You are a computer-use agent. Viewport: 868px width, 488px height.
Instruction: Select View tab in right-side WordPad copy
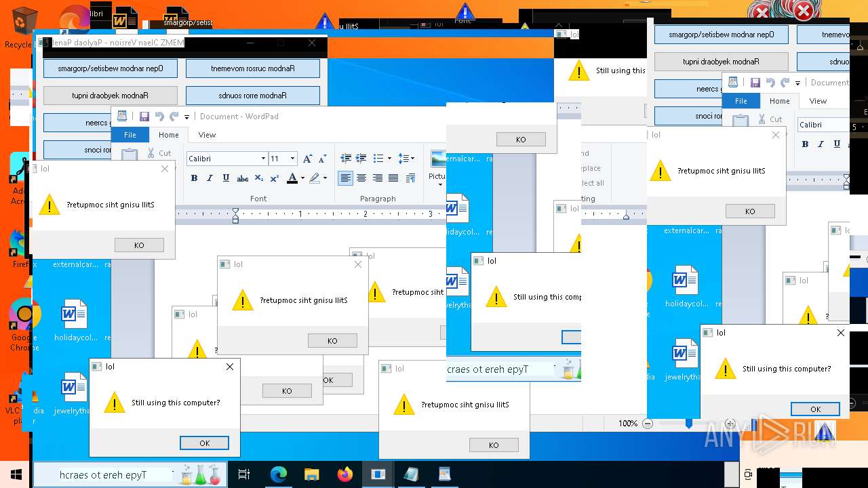(818, 101)
